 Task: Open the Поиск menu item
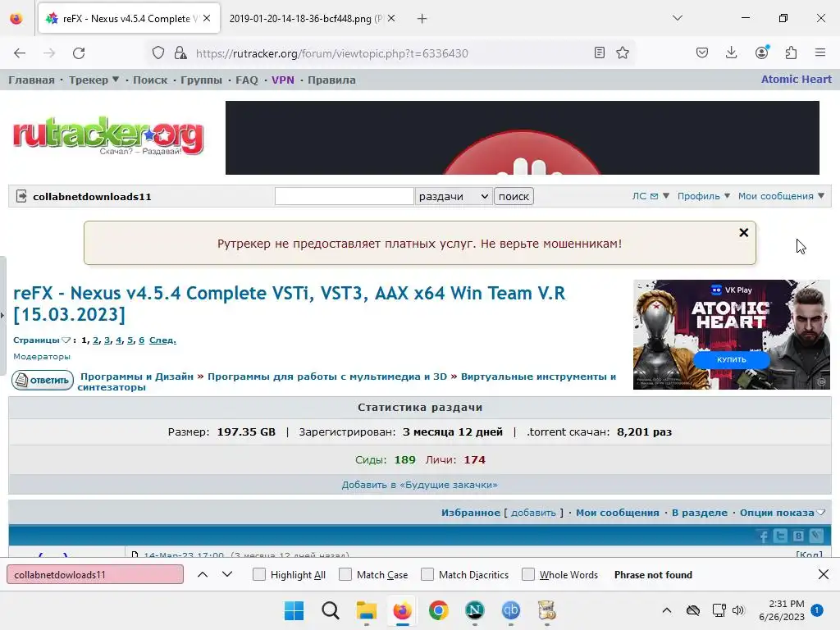(150, 80)
